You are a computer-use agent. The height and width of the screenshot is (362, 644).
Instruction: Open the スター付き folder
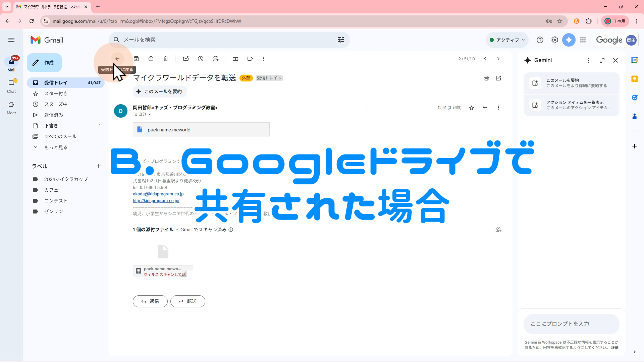56,94
